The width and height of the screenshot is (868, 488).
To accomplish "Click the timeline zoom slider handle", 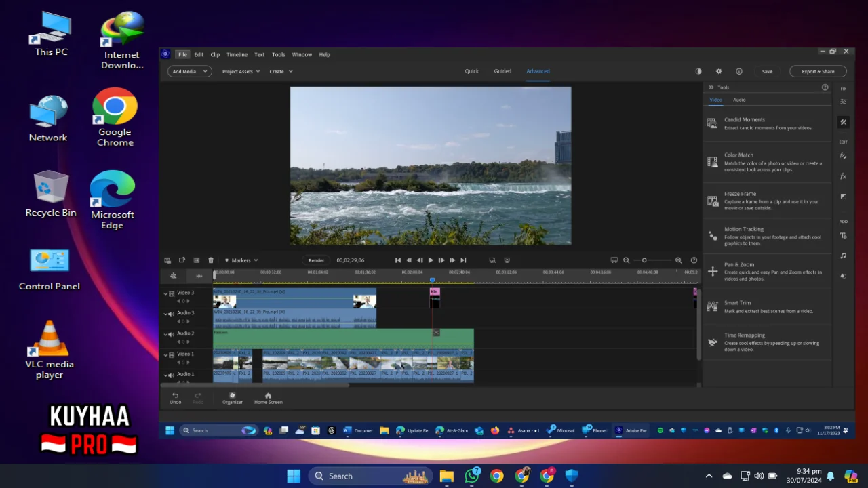I will (644, 260).
